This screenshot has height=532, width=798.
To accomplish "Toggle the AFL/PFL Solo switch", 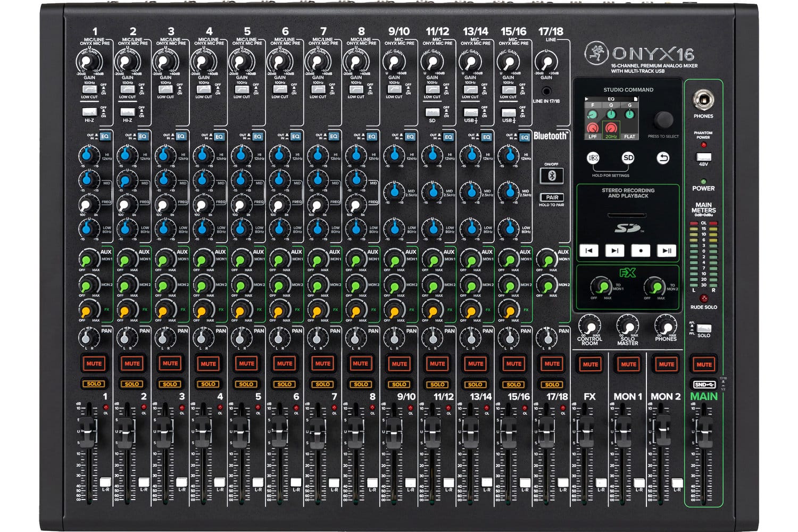I will 704,328.
